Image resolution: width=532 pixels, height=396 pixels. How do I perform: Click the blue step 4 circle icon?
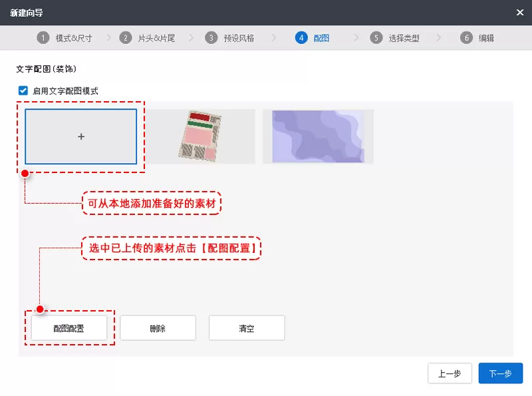pos(301,38)
